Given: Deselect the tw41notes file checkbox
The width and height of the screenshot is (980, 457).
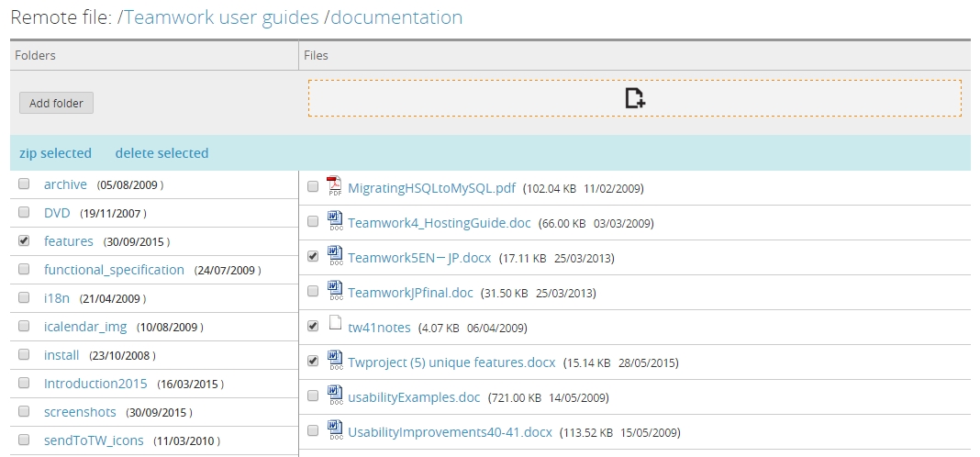Looking at the screenshot, I should (x=313, y=327).
